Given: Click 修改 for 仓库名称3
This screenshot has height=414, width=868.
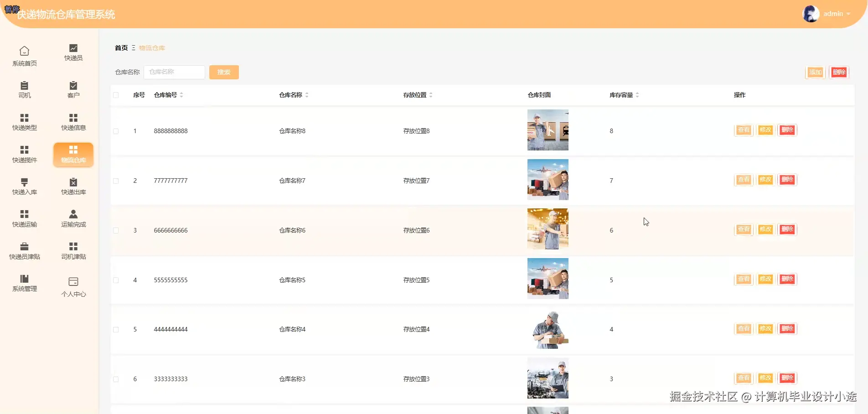Looking at the screenshot, I should tap(765, 378).
